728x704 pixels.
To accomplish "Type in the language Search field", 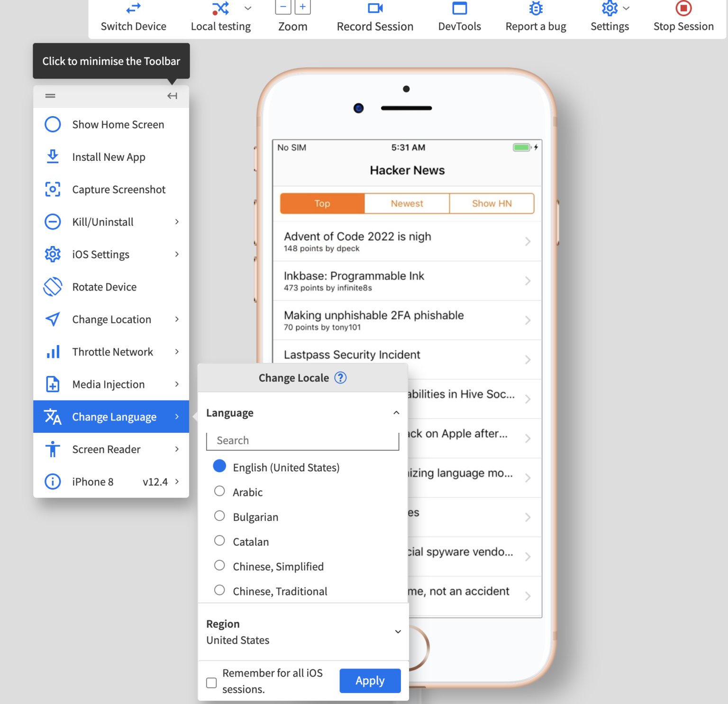I will pyautogui.click(x=302, y=440).
